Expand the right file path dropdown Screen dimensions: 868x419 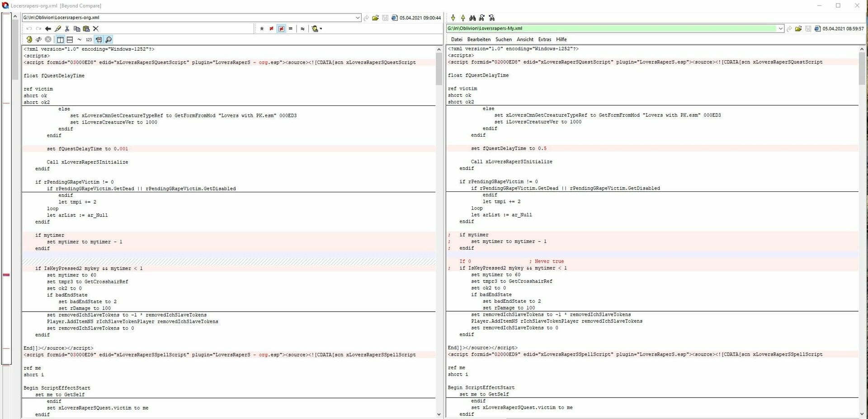[780, 29]
